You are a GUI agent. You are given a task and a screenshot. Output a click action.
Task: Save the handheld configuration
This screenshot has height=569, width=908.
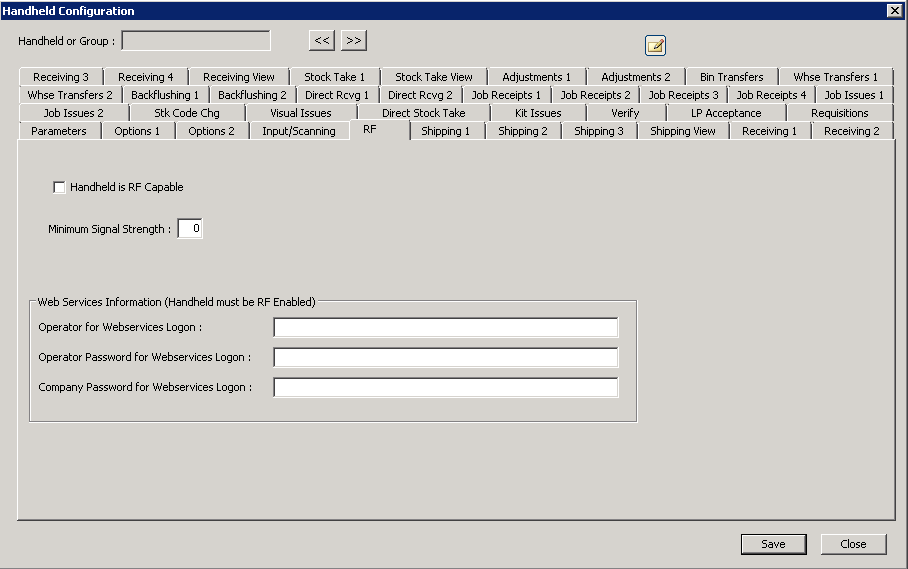point(773,544)
